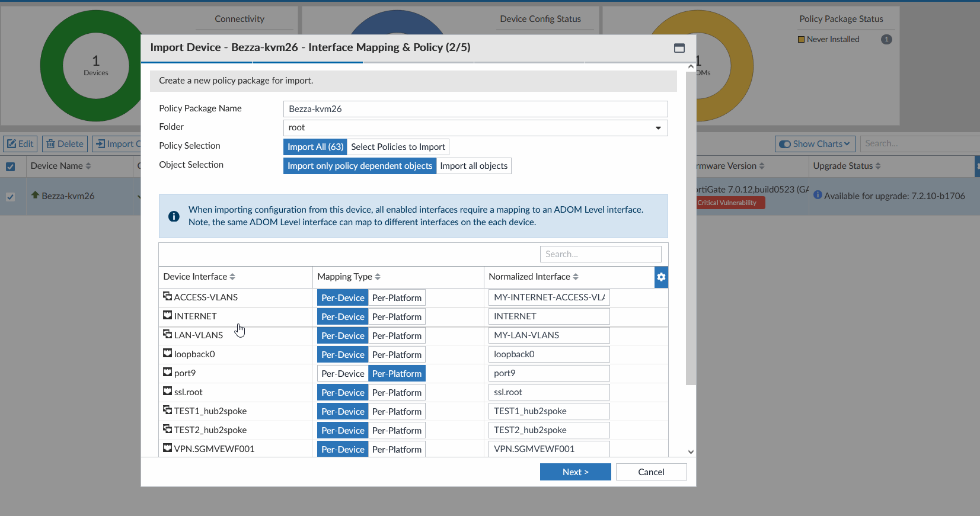This screenshot has width=980, height=516.
Task: Sort by Mapping Type column
Action: coord(378,277)
